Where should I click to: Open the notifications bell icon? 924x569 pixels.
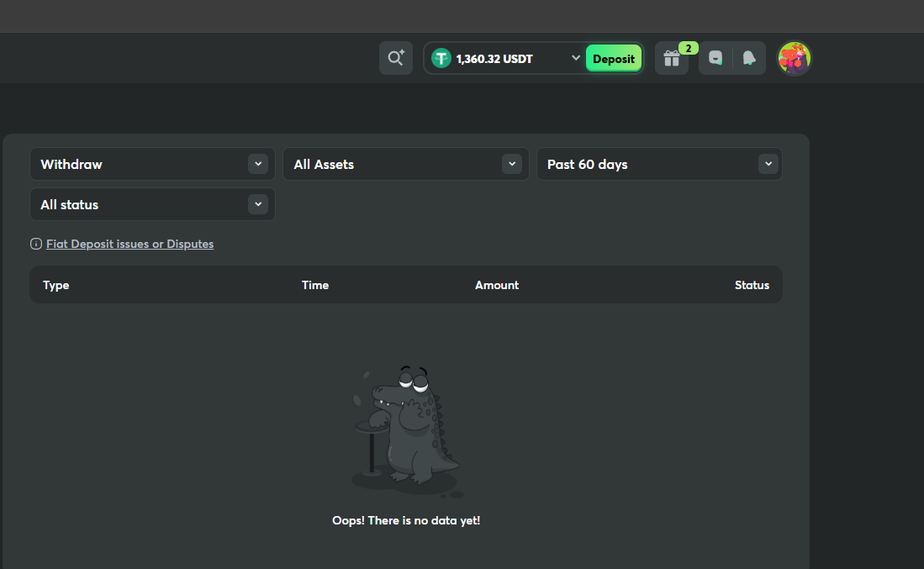749,58
